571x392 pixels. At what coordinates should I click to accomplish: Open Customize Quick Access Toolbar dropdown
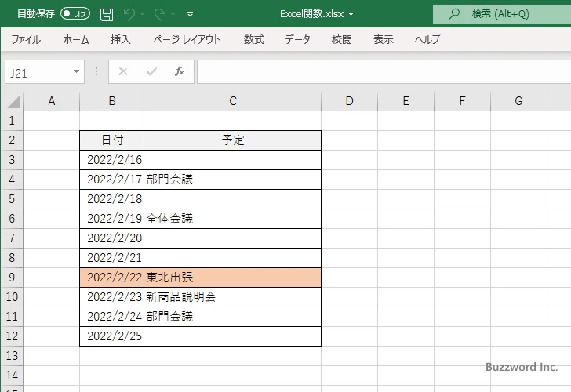(190, 14)
